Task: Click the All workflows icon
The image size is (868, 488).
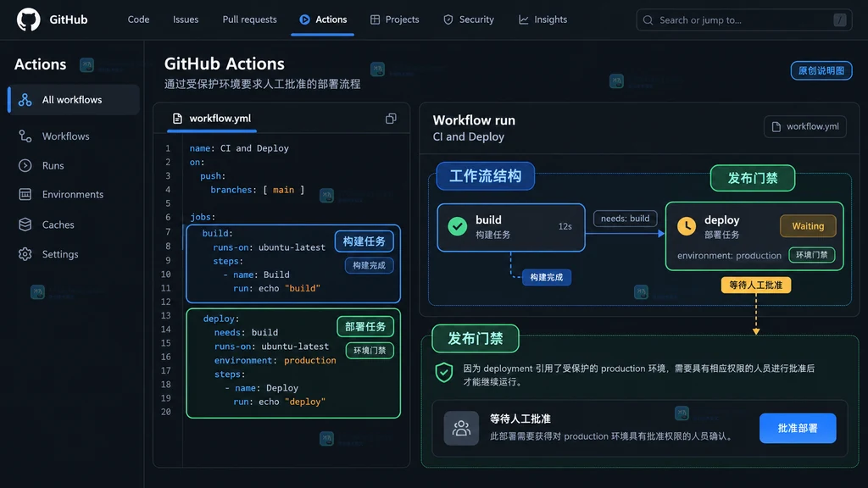Action: click(x=25, y=100)
